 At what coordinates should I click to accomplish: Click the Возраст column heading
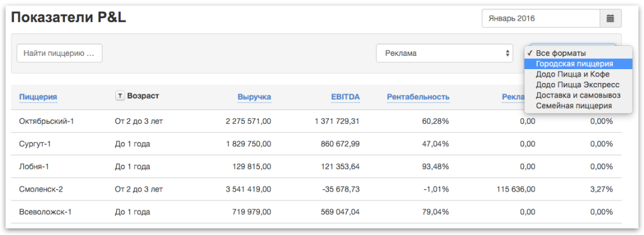pos(143,96)
